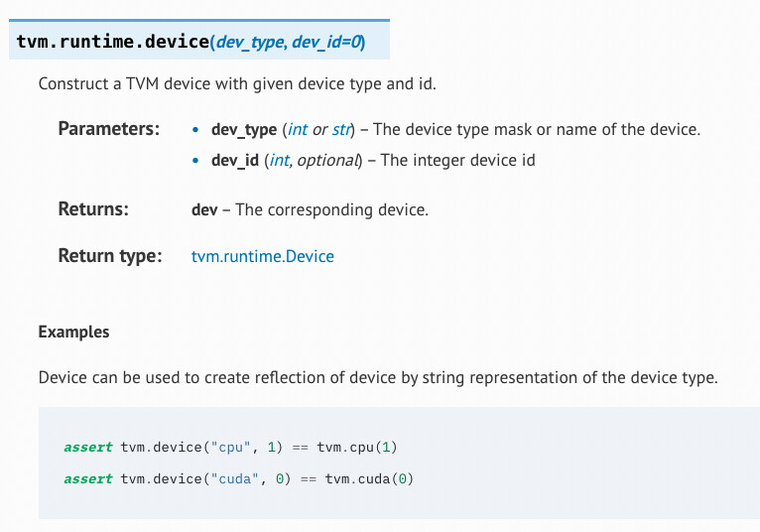Click the int type link for dev_type
Image resolution: width=760 pixels, height=532 pixels.
tap(298, 129)
